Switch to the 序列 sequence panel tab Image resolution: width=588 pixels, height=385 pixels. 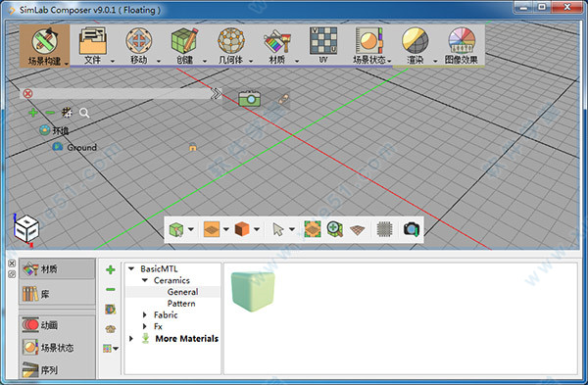point(57,370)
